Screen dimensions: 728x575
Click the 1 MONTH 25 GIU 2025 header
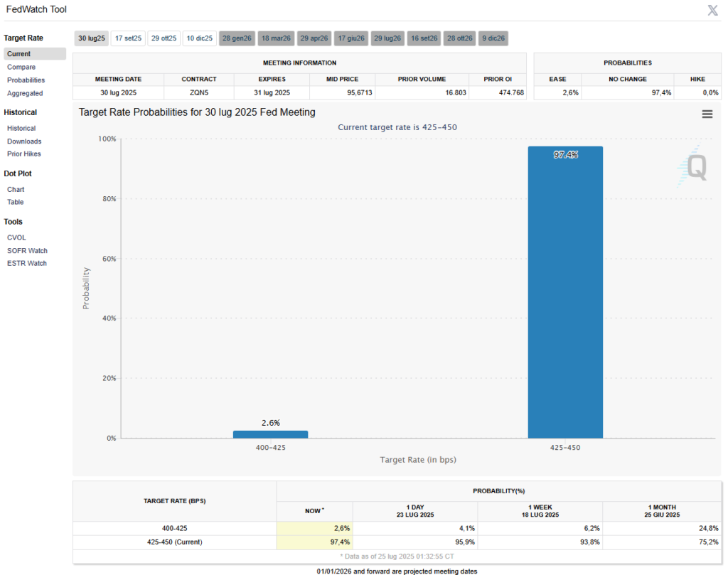[x=662, y=511]
